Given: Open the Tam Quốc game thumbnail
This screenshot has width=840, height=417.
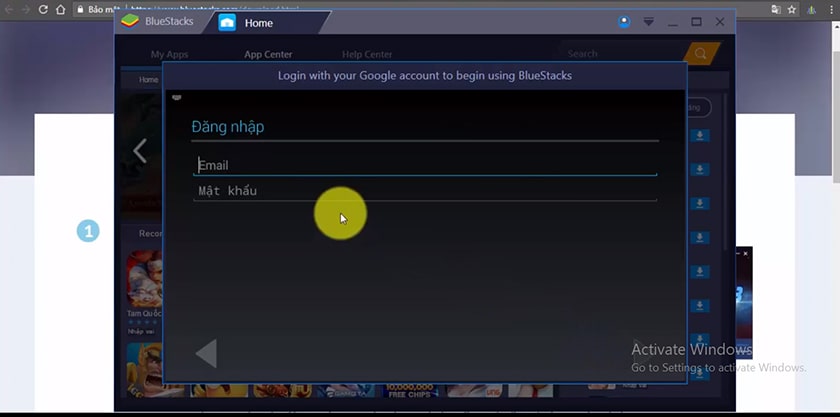Looking at the screenshot, I should [145, 278].
